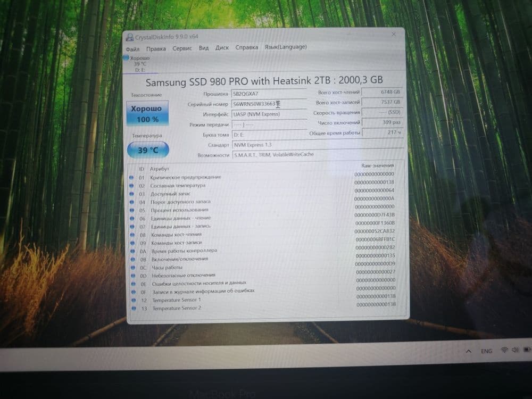Click status dot for Порог доступного запаса row

[x=132, y=202]
